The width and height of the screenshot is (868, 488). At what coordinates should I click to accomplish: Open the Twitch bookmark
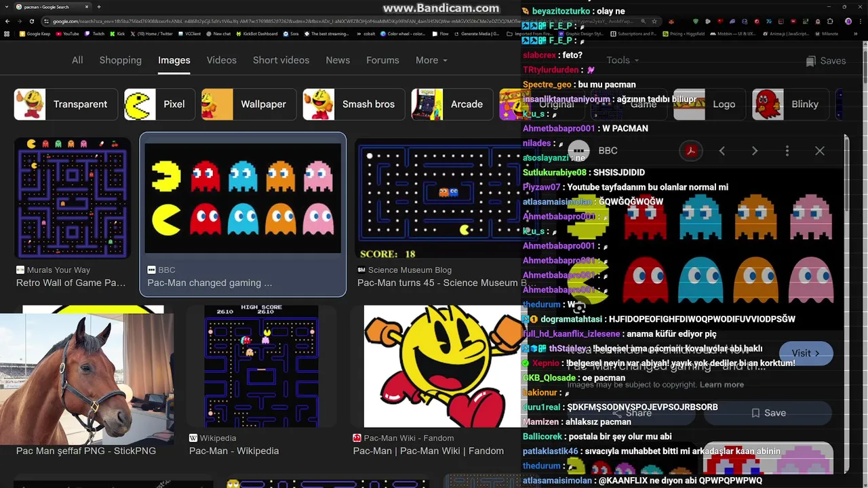[x=95, y=33]
